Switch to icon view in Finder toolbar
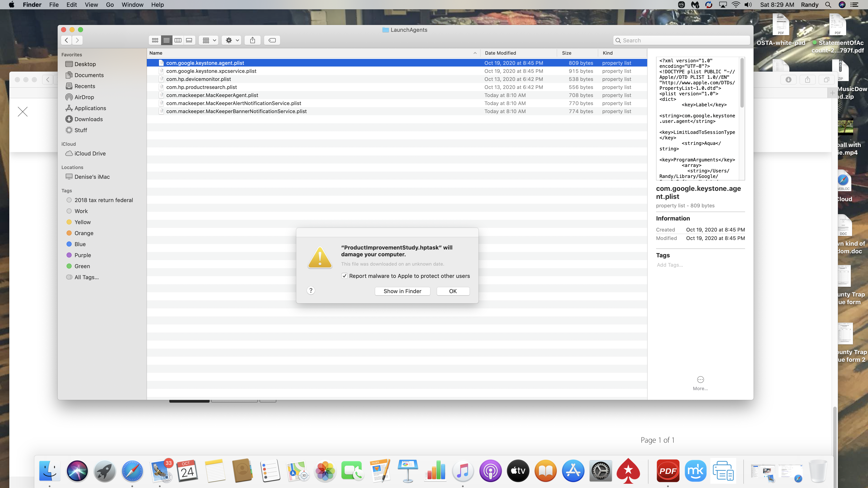This screenshot has height=488, width=868. 155,40
